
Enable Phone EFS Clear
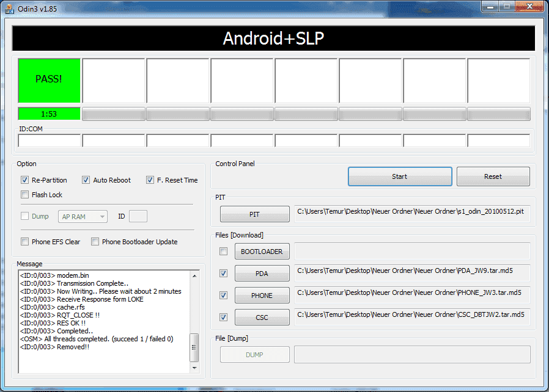(24, 242)
